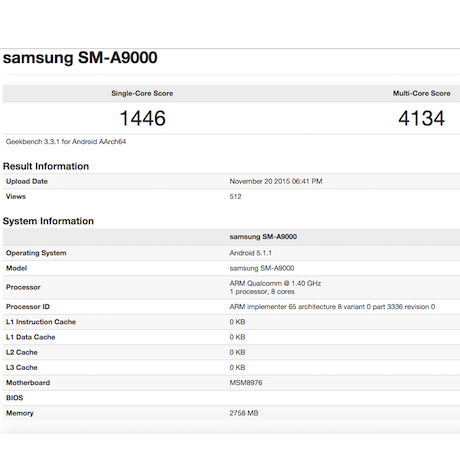Select the ARM implementer 65 architecture value

coord(332,307)
